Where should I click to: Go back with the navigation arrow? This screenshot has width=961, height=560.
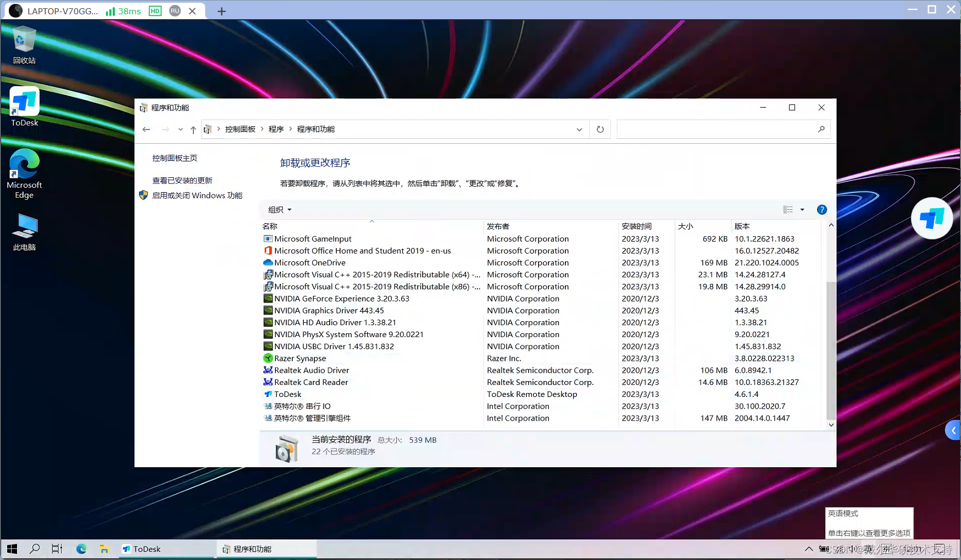(x=146, y=130)
